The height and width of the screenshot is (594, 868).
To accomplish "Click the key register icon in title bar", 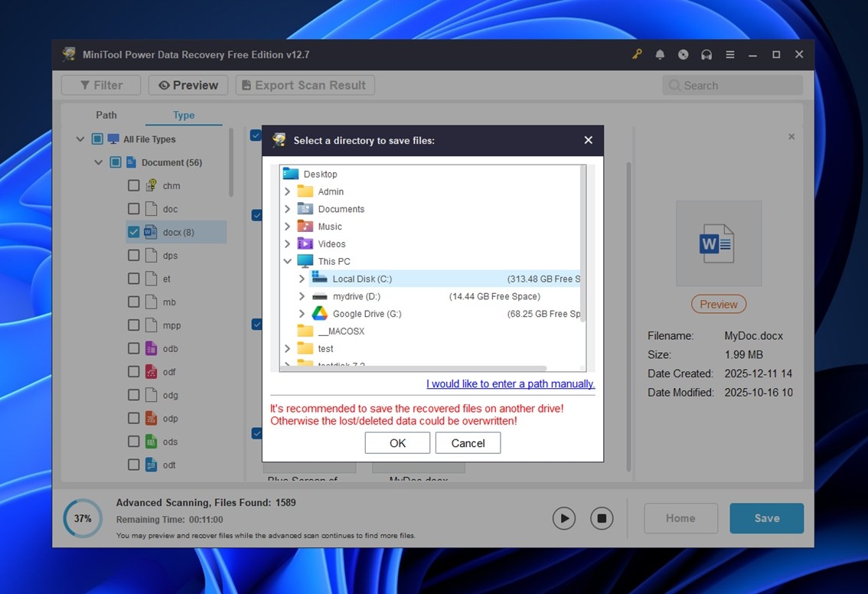I will point(637,54).
